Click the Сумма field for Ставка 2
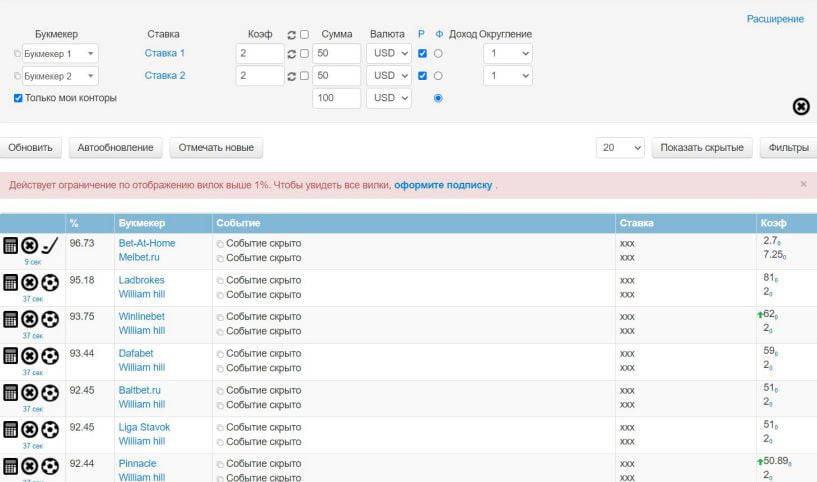This screenshot has width=817, height=482. coord(337,76)
